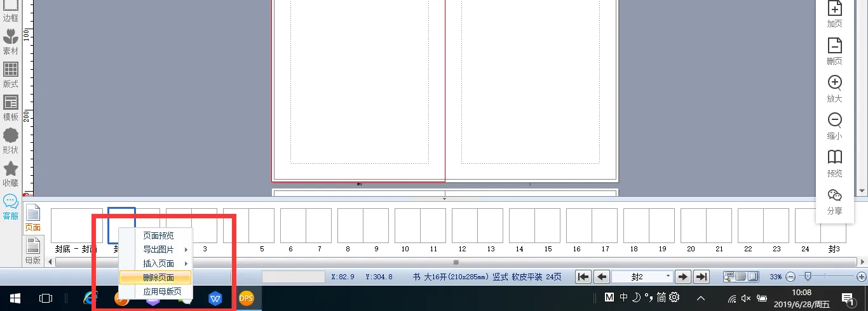Viewport: 868px width, 311px height.
Task: Select page 14 thumbnail
Action: tap(522, 226)
